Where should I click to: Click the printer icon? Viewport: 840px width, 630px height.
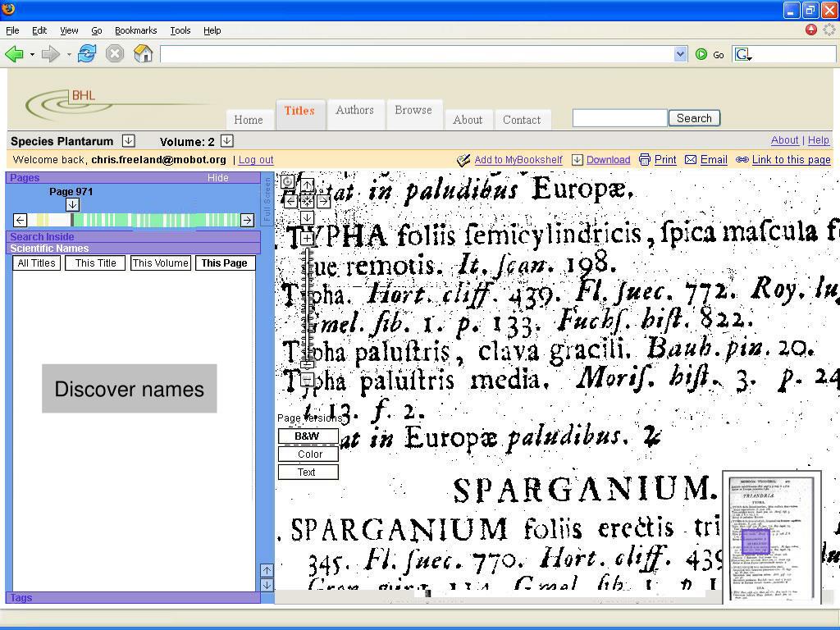pyautogui.click(x=645, y=160)
